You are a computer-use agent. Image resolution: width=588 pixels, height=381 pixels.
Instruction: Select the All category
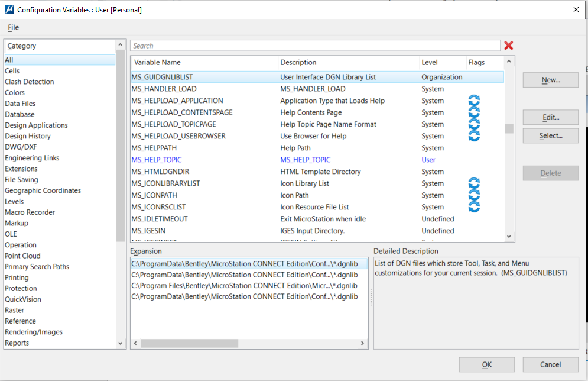pos(60,60)
